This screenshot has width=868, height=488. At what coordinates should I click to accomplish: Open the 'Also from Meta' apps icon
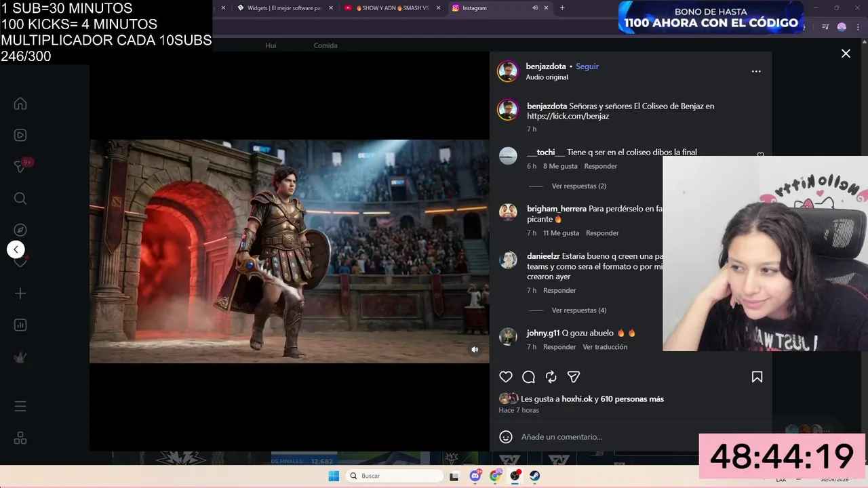20,439
